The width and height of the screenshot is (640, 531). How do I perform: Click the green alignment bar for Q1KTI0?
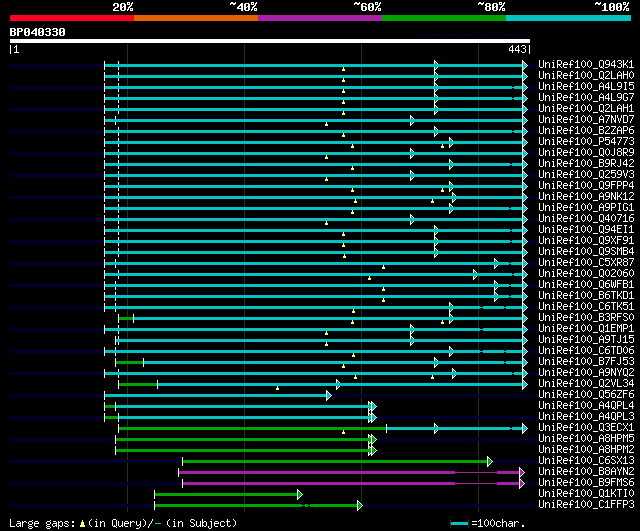pyautogui.click(x=227, y=494)
